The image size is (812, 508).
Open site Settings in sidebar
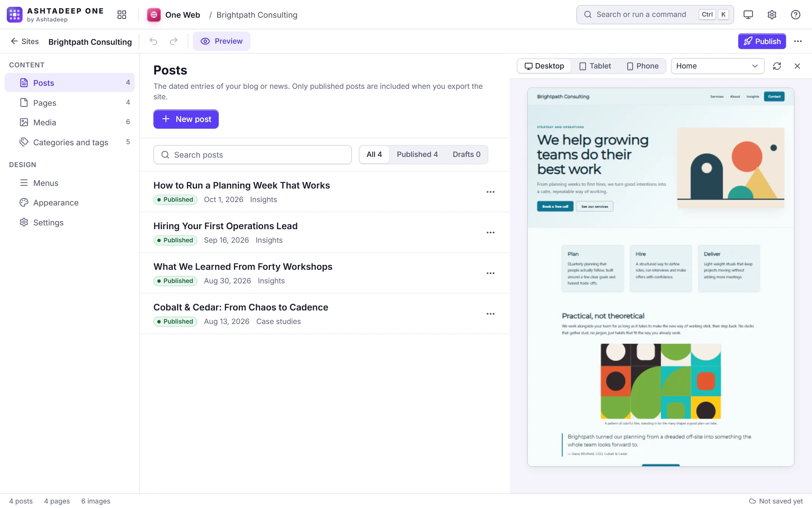coord(70,222)
